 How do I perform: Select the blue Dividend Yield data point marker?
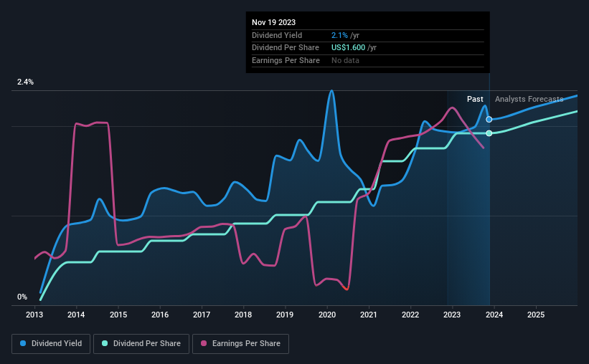[x=489, y=120]
